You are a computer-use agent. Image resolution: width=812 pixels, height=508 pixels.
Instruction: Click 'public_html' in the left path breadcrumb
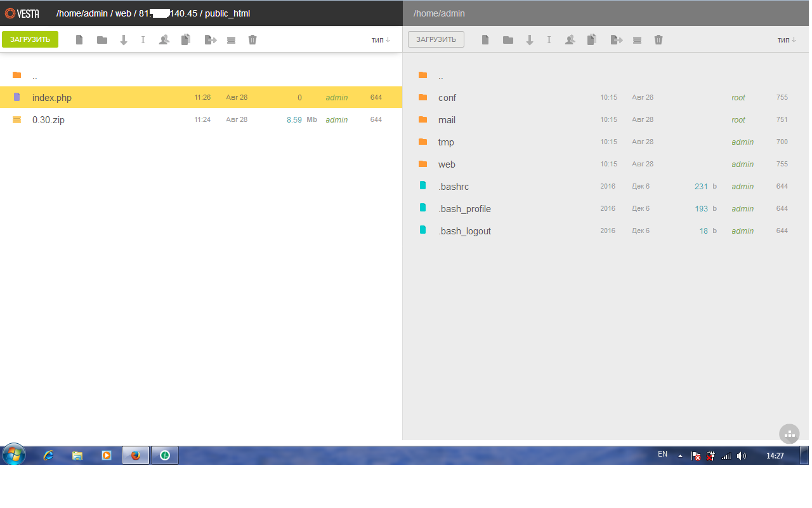228,13
